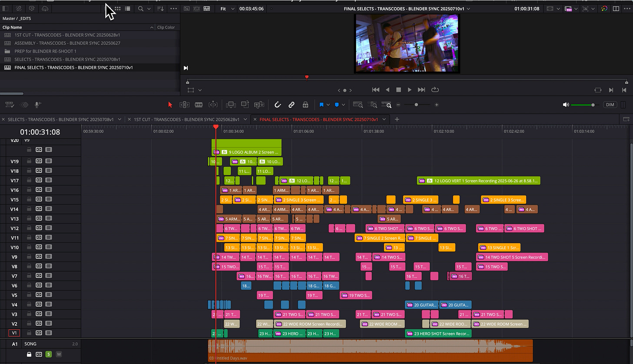Toggle the Linked Selection chain icon
The height and width of the screenshot is (364, 633).
[x=292, y=105]
